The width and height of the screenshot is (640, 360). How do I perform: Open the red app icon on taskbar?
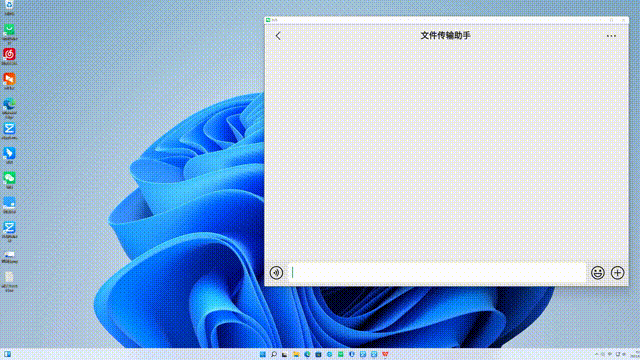pyautogui.click(x=385, y=354)
